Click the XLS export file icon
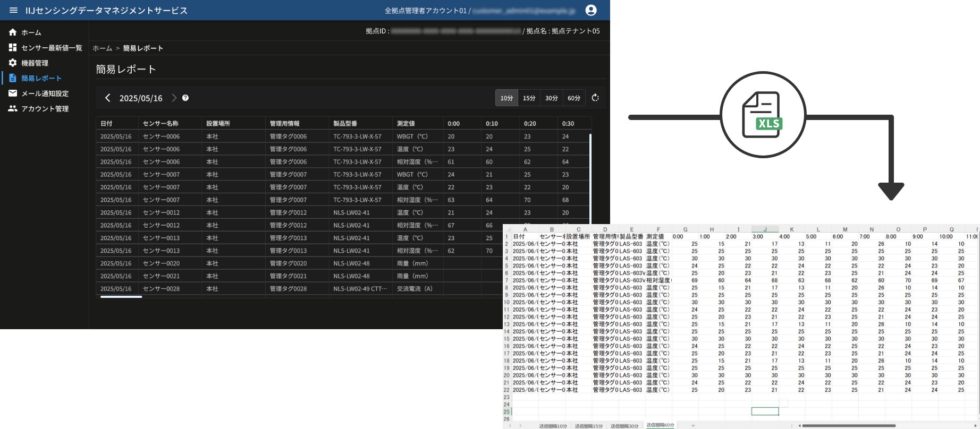The image size is (980, 429). coord(763,115)
